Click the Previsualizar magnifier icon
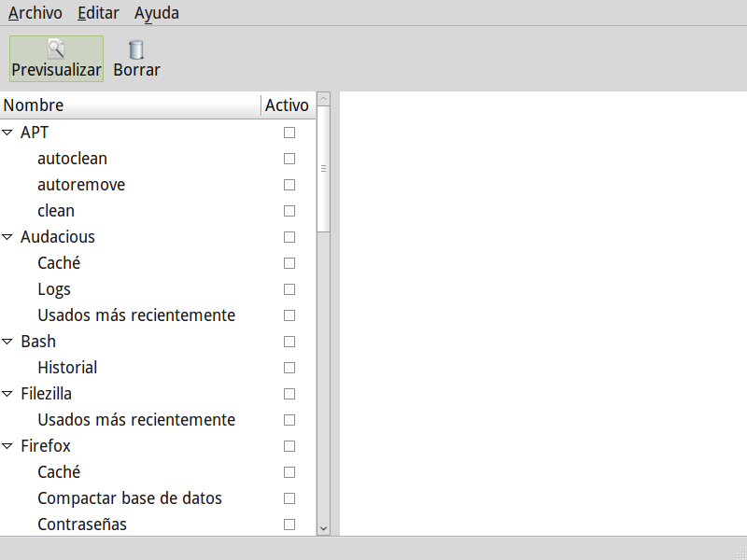 click(56, 49)
